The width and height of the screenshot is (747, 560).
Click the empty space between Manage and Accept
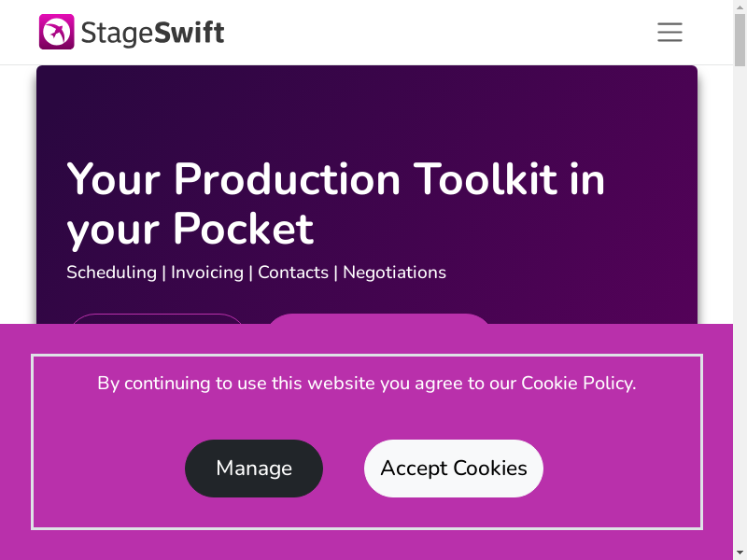coord(344,469)
